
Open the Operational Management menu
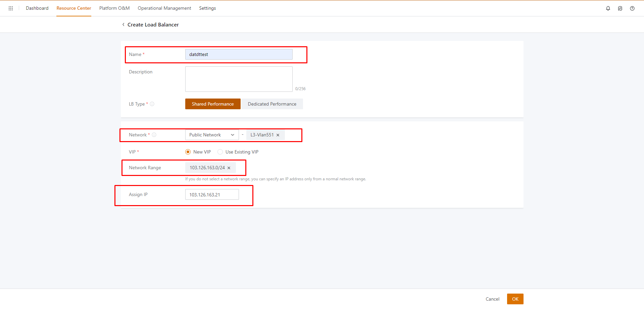[x=164, y=8]
